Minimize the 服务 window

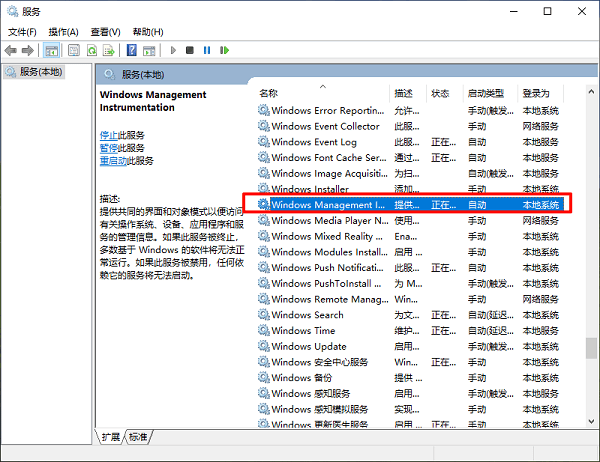(x=514, y=11)
